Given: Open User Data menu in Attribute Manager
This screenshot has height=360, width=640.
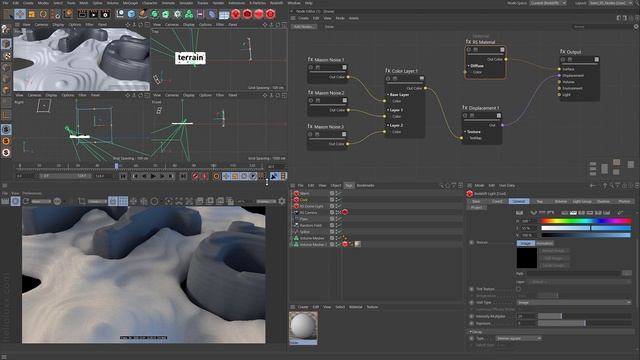Looking at the screenshot, I should (507, 185).
